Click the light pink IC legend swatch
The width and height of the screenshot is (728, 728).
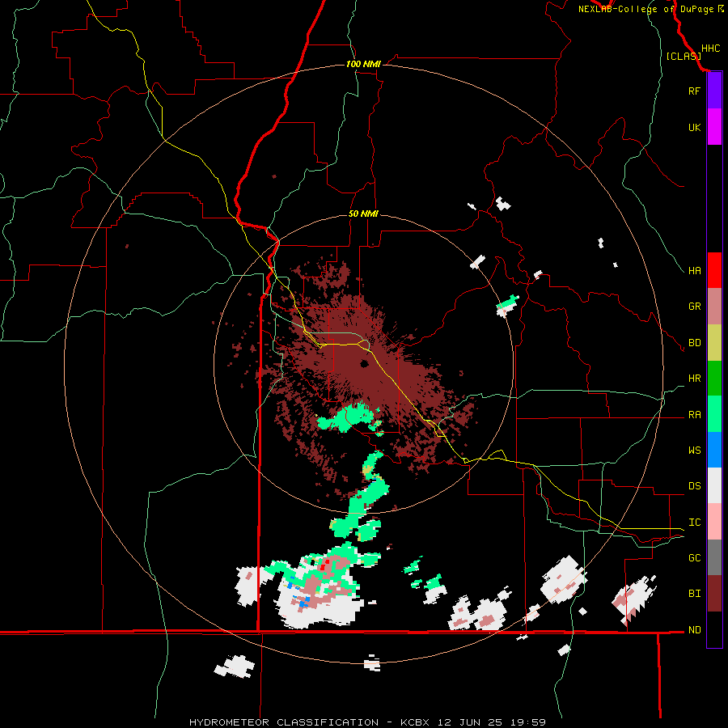(714, 522)
